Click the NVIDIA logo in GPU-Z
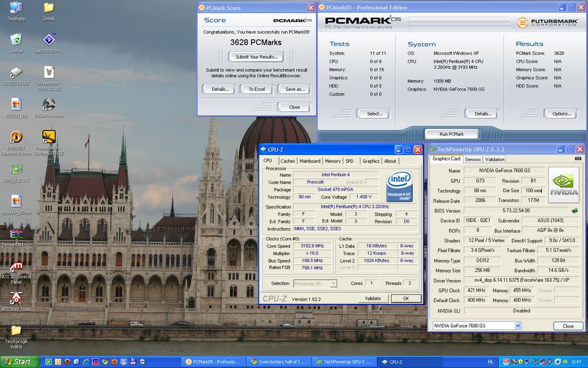 (x=564, y=185)
